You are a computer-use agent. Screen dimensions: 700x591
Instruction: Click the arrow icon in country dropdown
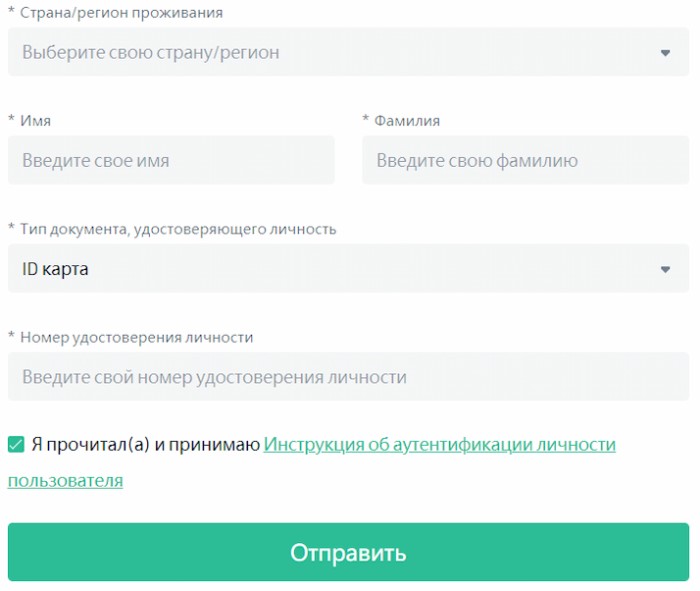click(665, 53)
